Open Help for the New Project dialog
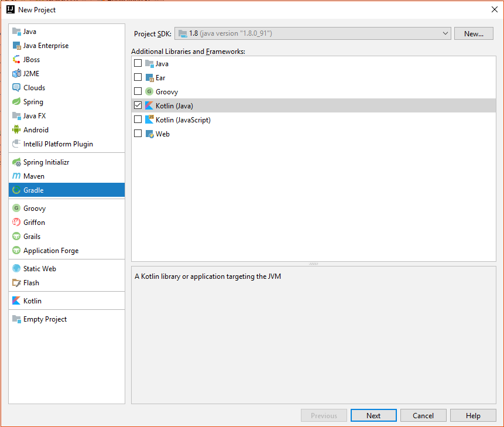This screenshot has height=427, width=504. point(473,415)
